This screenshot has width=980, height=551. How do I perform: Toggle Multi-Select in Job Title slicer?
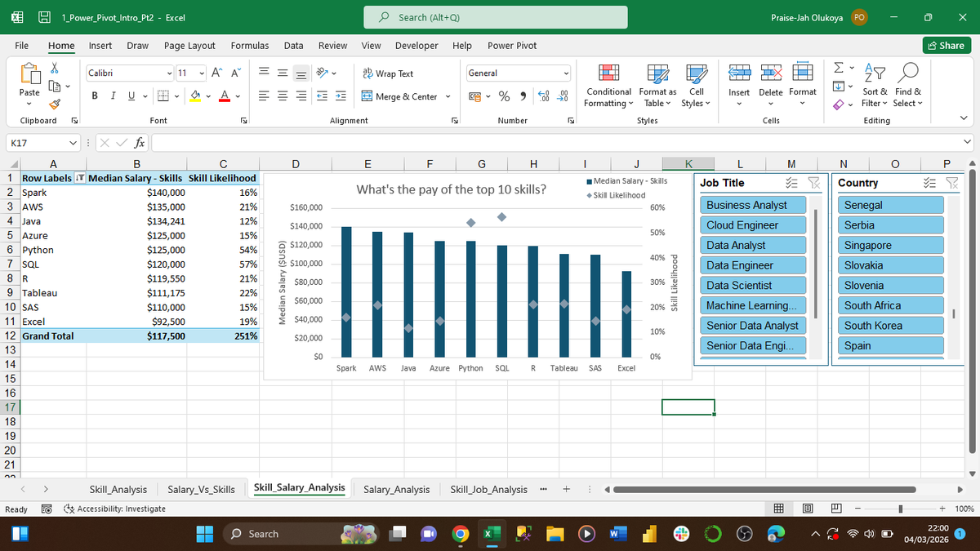[791, 183]
